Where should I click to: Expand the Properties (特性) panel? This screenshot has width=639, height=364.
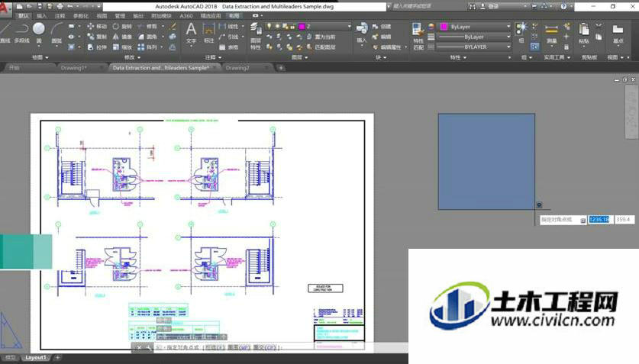458,57
